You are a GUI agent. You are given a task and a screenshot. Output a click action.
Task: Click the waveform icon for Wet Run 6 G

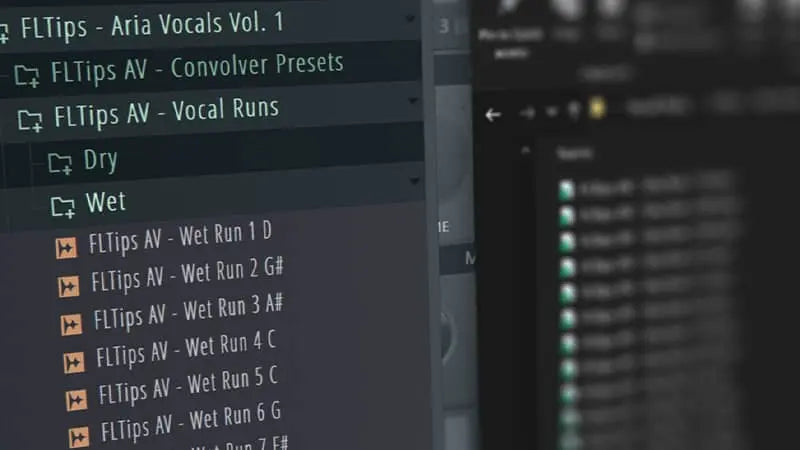79,437
